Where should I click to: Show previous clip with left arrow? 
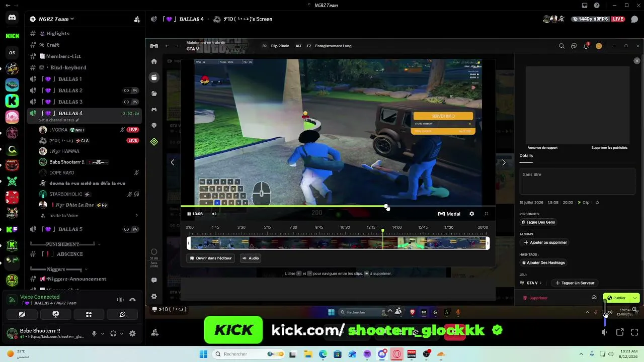pyautogui.click(x=173, y=162)
